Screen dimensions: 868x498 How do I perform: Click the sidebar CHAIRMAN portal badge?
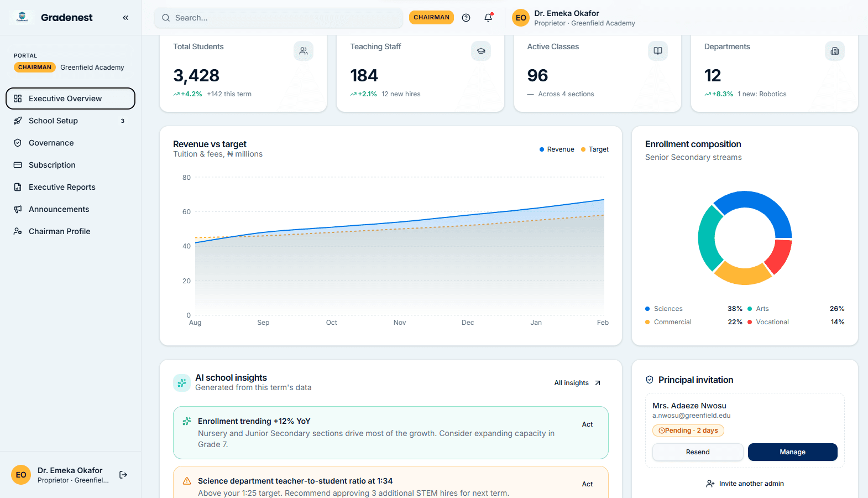coord(35,68)
